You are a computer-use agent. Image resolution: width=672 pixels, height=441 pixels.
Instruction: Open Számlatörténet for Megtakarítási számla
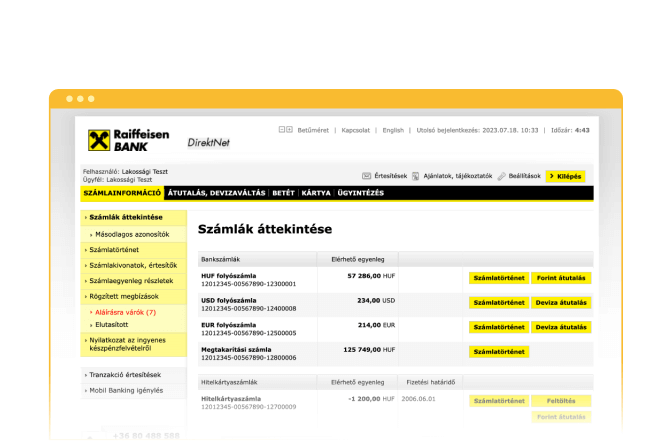tap(499, 351)
